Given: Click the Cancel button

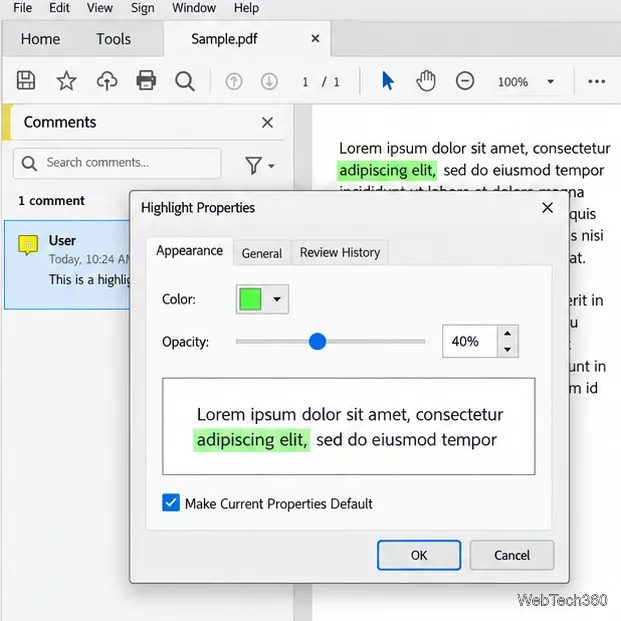Looking at the screenshot, I should (512, 555).
